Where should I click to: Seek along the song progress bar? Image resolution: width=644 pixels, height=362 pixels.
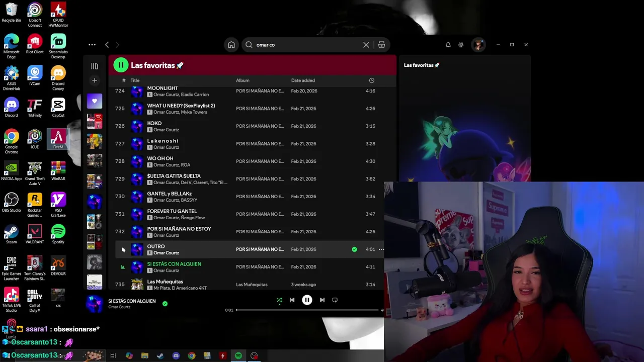pos(307,310)
